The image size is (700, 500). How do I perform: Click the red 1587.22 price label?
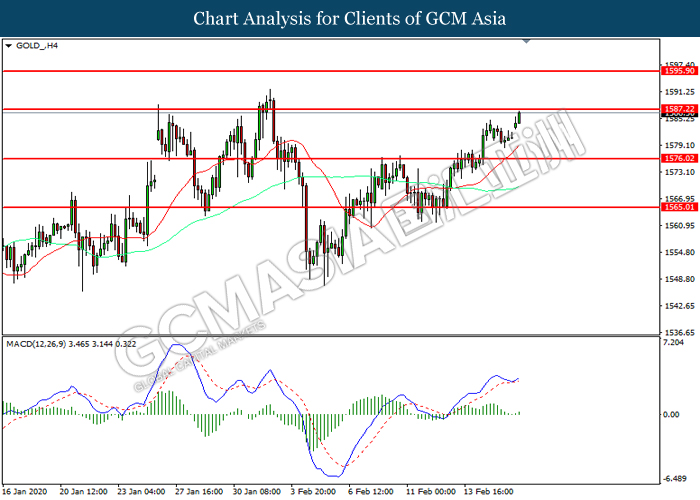pyautogui.click(x=679, y=109)
